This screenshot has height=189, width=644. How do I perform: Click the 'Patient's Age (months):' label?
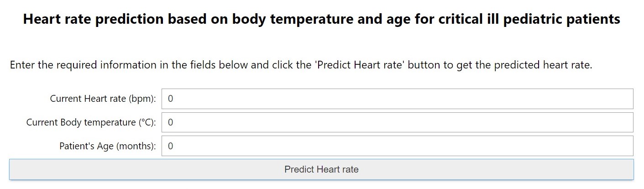point(107,146)
